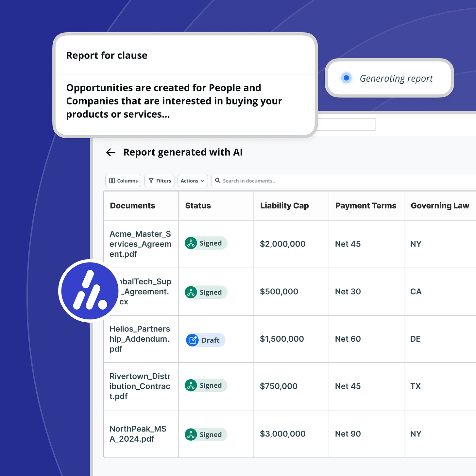Click the Signed status badge for Rivertown contract
The height and width of the screenshot is (476, 476).
coord(206,385)
